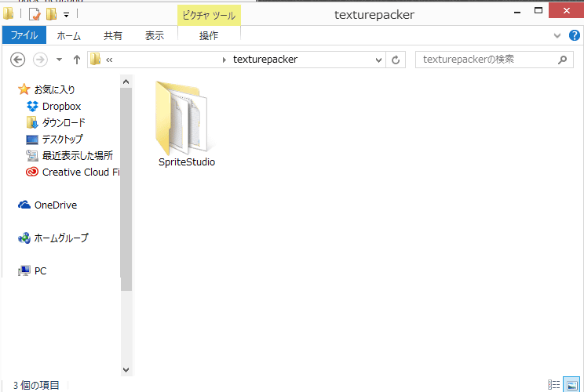Click the address bar double chevron
The image size is (584, 392).
[109, 60]
